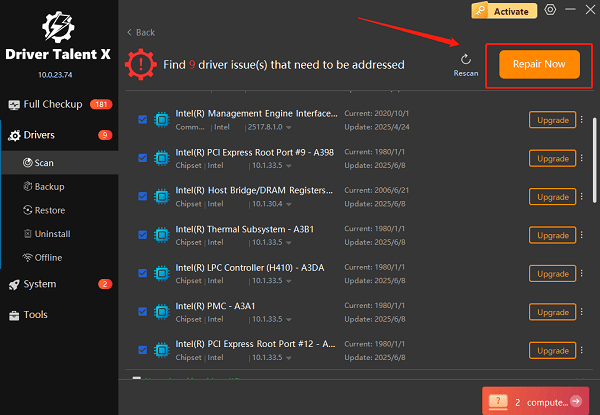Screen dimensions: 600x415
Task: Open settings via the gear icon
Action: 549,10
